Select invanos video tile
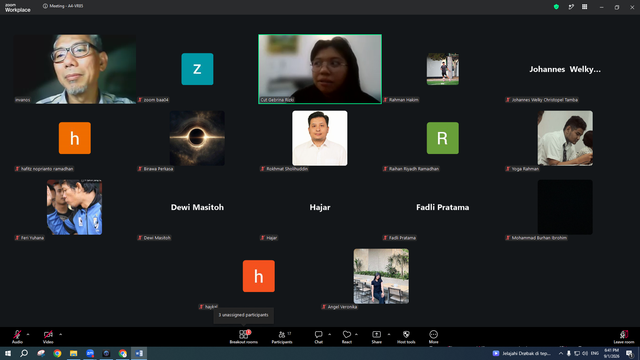The width and height of the screenshot is (640, 360). click(75, 69)
